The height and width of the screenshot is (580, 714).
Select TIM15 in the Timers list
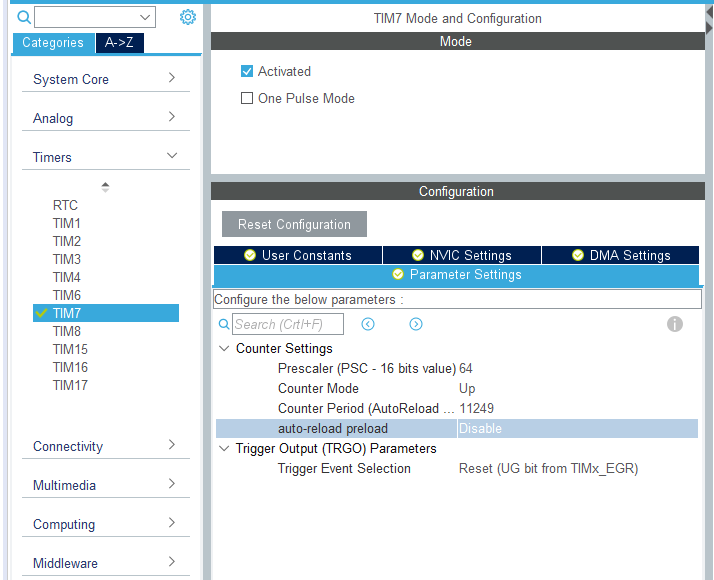tap(70, 350)
